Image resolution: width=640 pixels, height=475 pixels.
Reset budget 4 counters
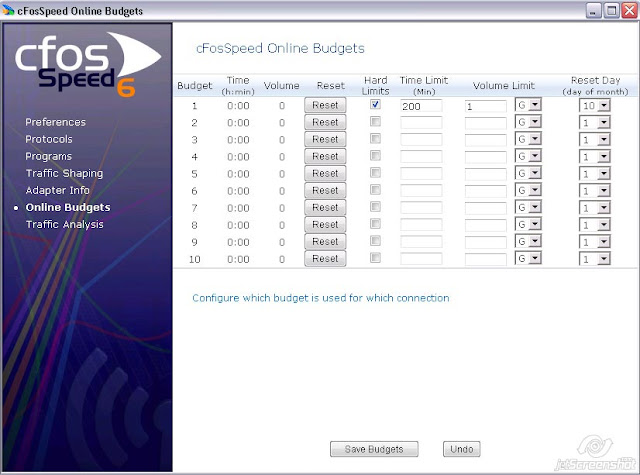click(x=325, y=156)
